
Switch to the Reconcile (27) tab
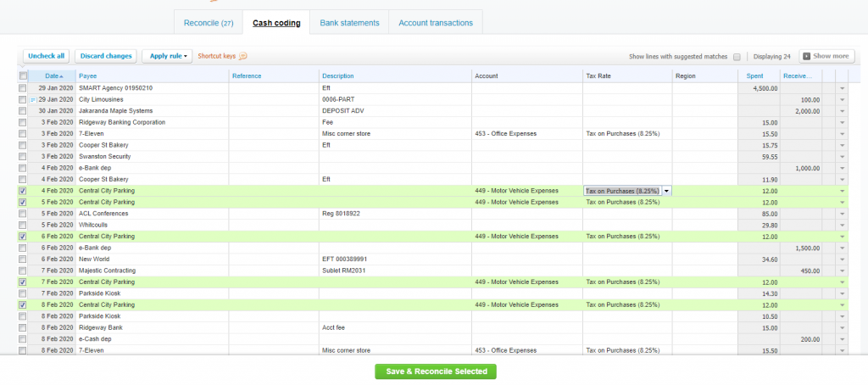tap(209, 23)
